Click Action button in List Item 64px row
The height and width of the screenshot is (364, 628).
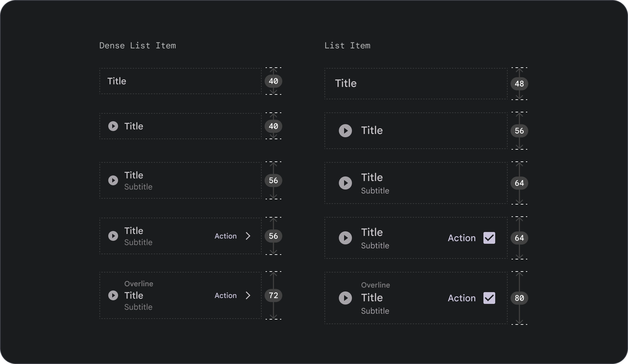(461, 238)
